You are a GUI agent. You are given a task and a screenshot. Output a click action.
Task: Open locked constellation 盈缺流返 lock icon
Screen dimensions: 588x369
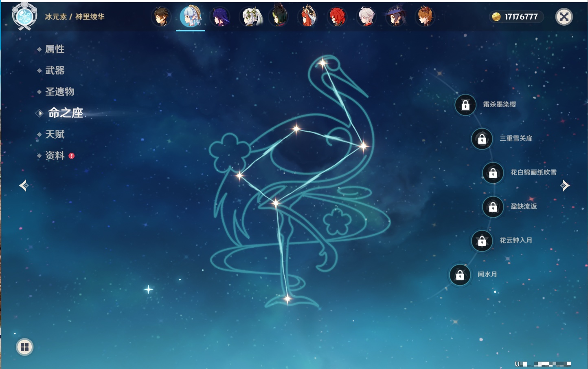point(493,207)
